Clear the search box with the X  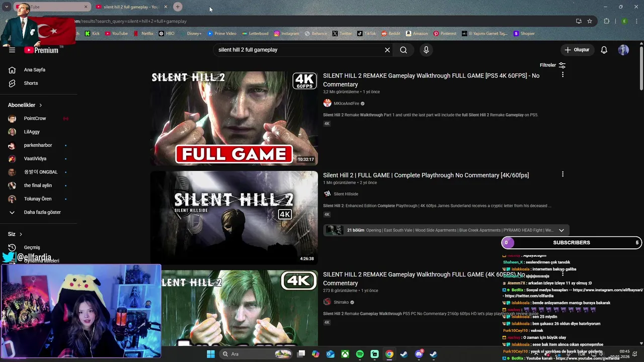(x=387, y=50)
